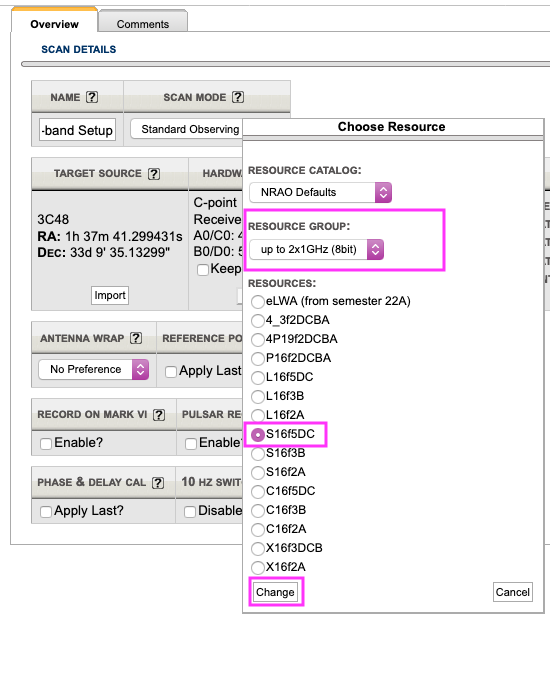
Task: Select the Overview tab
Action: [54, 22]
